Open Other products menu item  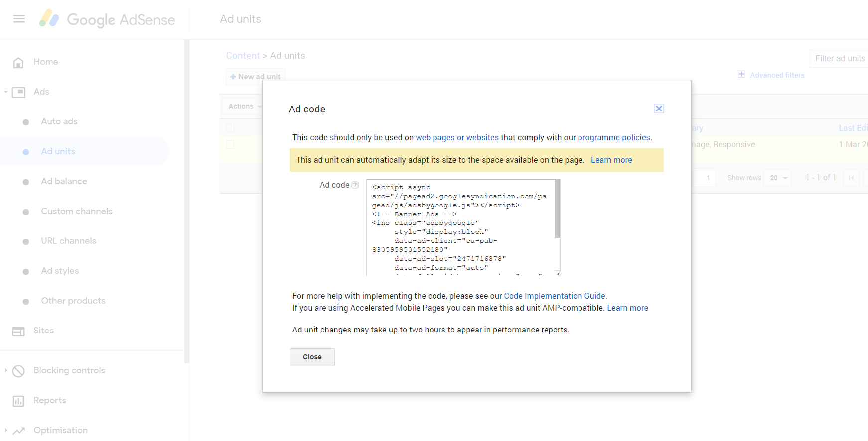click(x=73, y=301)
